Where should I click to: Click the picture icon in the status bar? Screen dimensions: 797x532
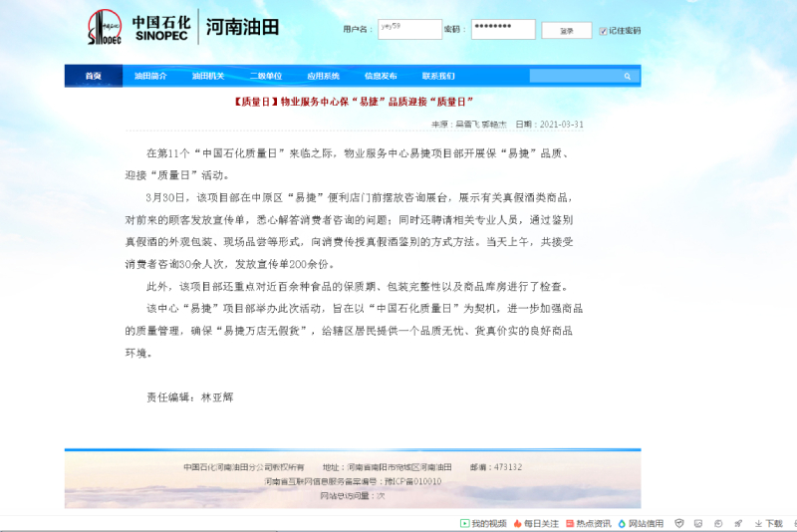pos(698,523)
